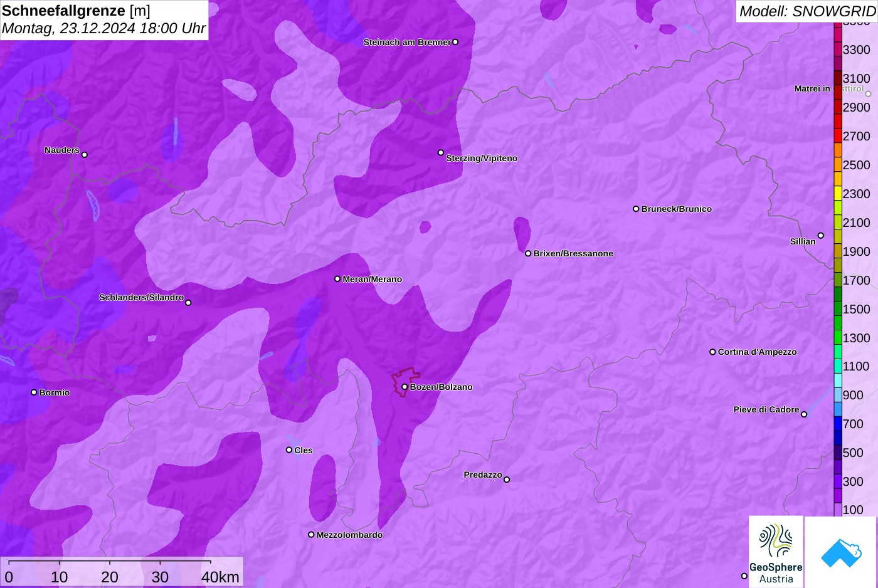The width and height of the screenshot is (878, 588).
Task: Click the Modell: SNOWGRID label
Action: point(807,11)
